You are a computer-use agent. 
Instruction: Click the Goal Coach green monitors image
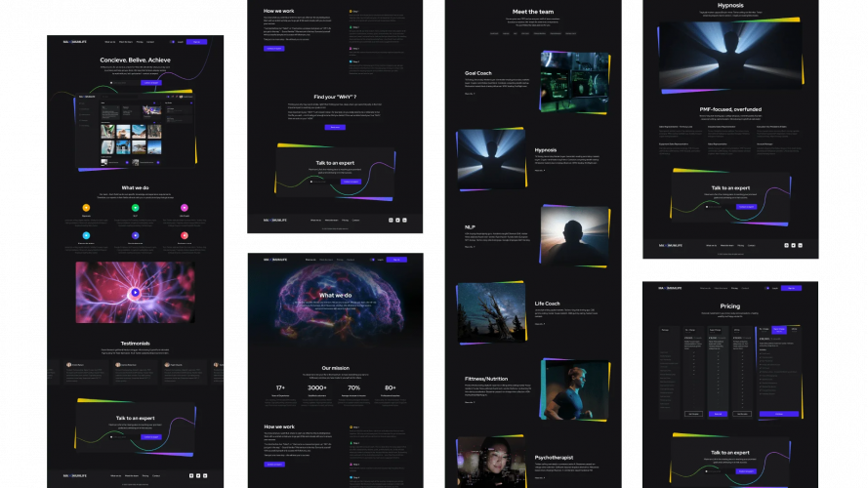pyautogui.click(x=575, y=82)
